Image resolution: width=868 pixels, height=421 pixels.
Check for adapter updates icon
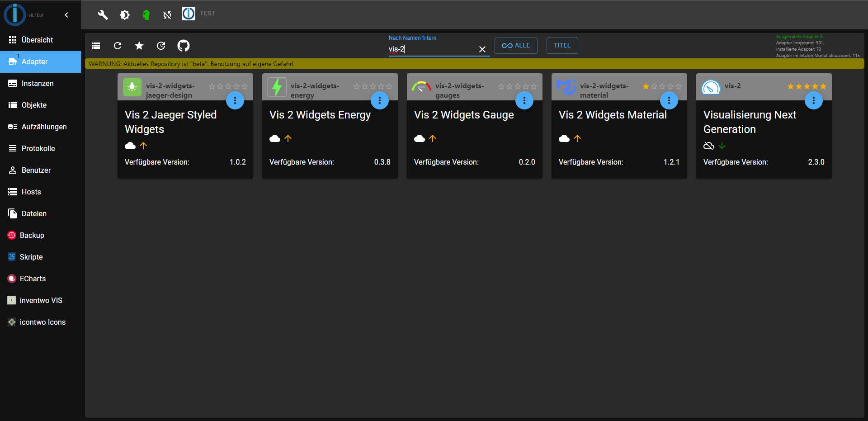[161, 46]
